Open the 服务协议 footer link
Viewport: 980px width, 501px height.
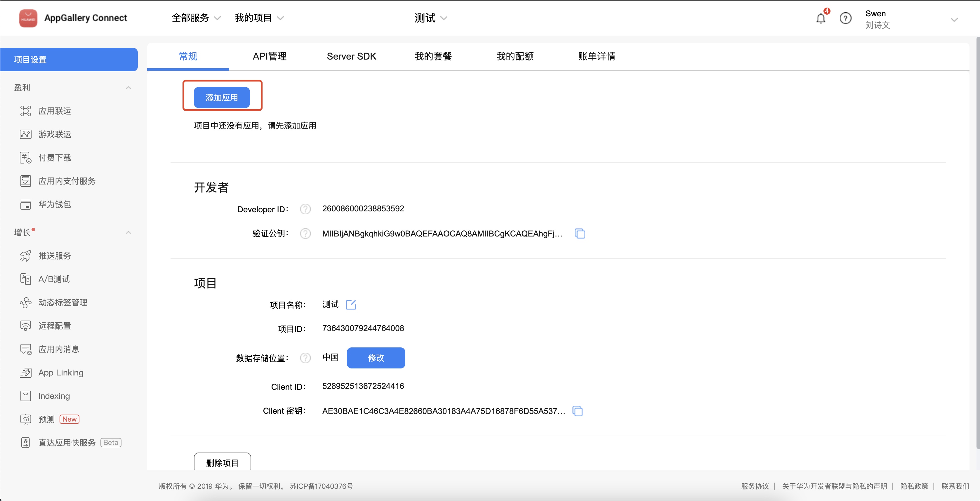coord(755,486)
